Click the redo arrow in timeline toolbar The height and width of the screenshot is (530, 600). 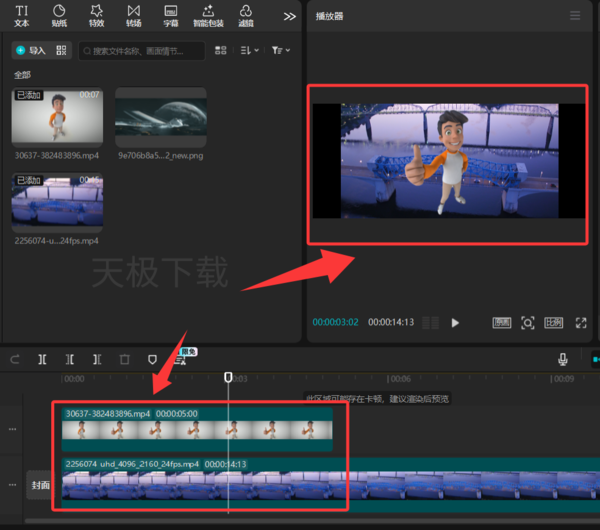(x=15, y=359)
